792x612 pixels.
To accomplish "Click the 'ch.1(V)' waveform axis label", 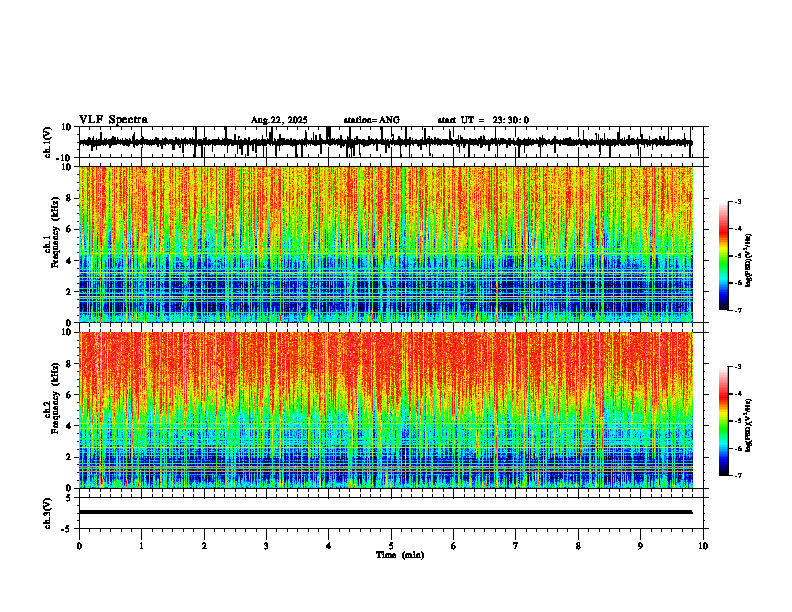I will coord(48,142).
